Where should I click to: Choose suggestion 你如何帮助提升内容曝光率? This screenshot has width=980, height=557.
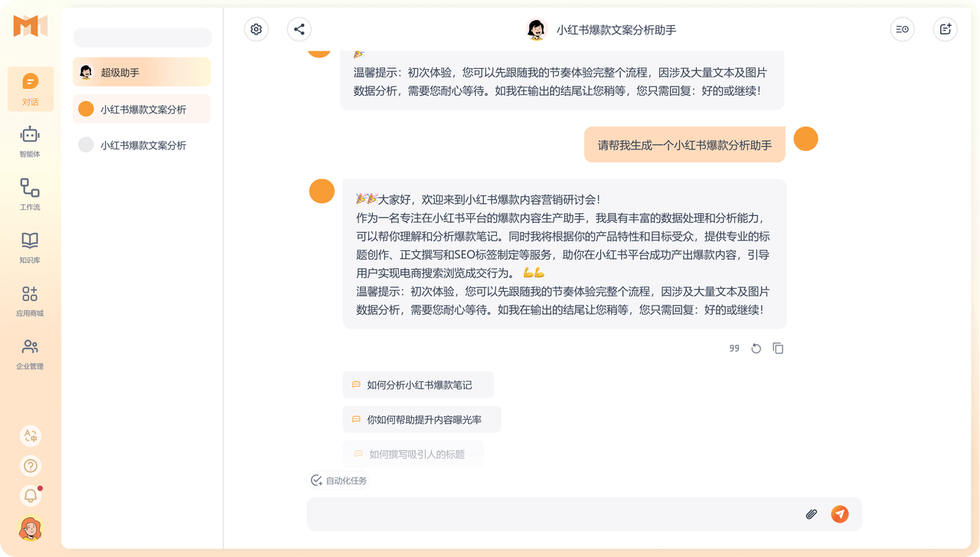coord(422,420)
